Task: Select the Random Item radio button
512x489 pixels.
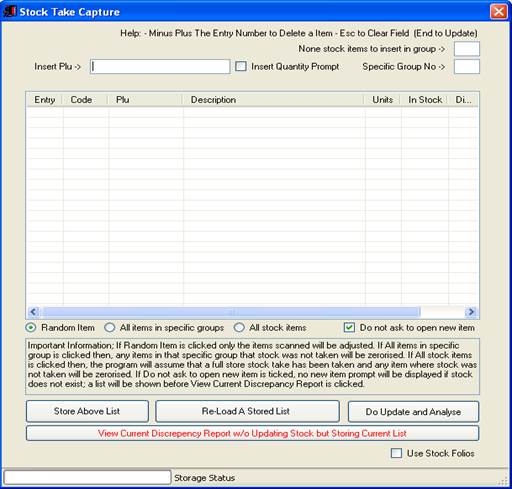Action: coord(31,328)
